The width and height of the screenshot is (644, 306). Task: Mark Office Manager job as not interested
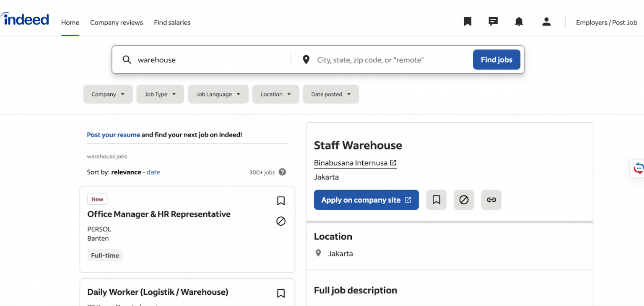280,221
